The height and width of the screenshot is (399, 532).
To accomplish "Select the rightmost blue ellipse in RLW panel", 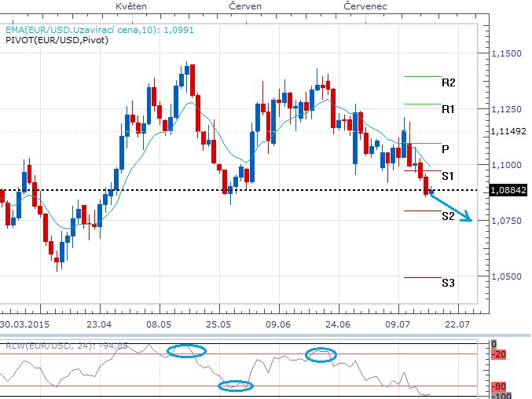I will [x=321, y=355].
